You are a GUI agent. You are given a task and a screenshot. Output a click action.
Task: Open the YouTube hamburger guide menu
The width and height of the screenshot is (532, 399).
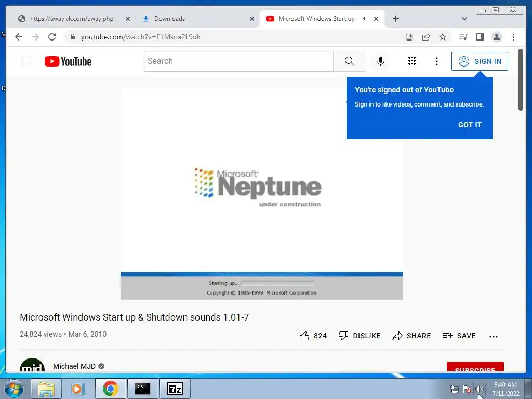[x=26, y=61]
